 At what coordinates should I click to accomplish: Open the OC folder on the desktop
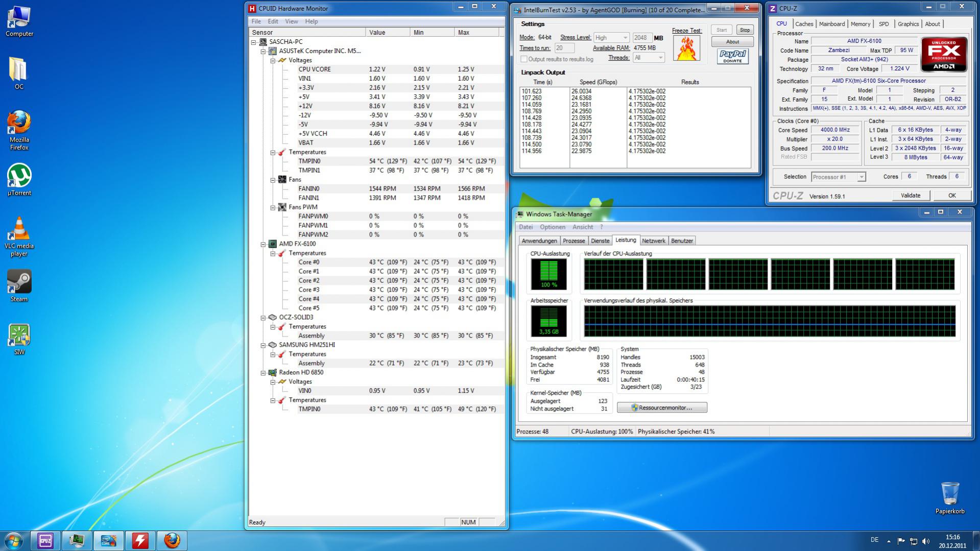(19, 73)
